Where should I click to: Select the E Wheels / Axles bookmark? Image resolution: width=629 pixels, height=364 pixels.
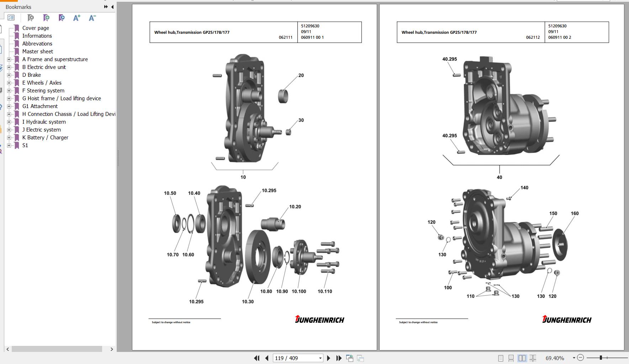coord(42,83)
